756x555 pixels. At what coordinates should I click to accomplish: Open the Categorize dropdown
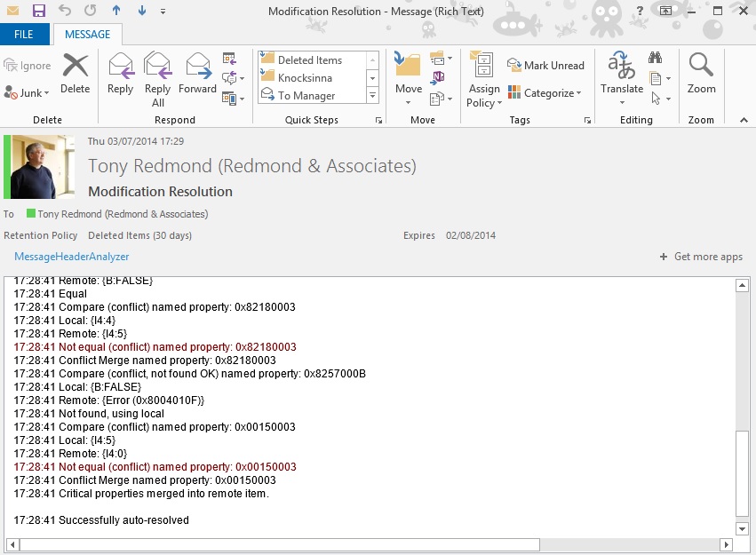click(545, 93)
